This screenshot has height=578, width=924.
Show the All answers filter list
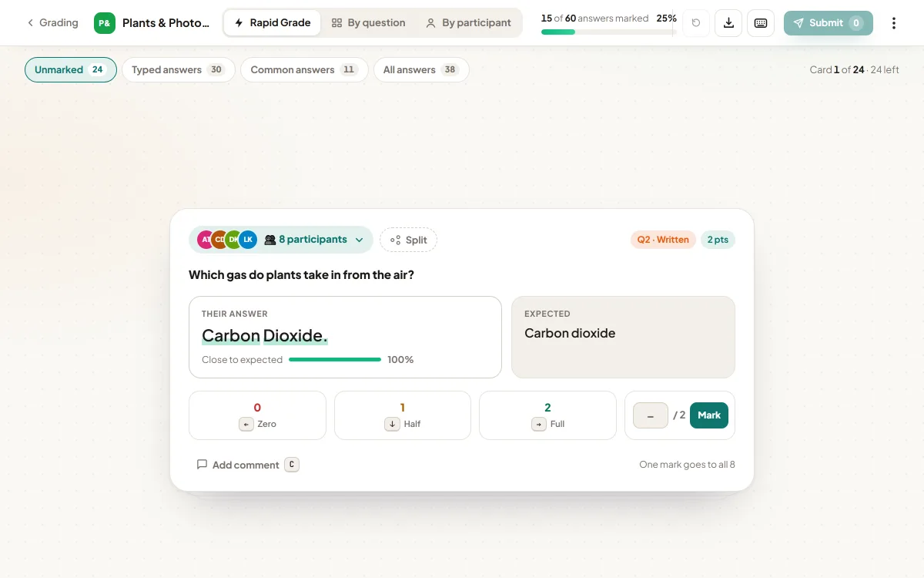coord(421,69)
